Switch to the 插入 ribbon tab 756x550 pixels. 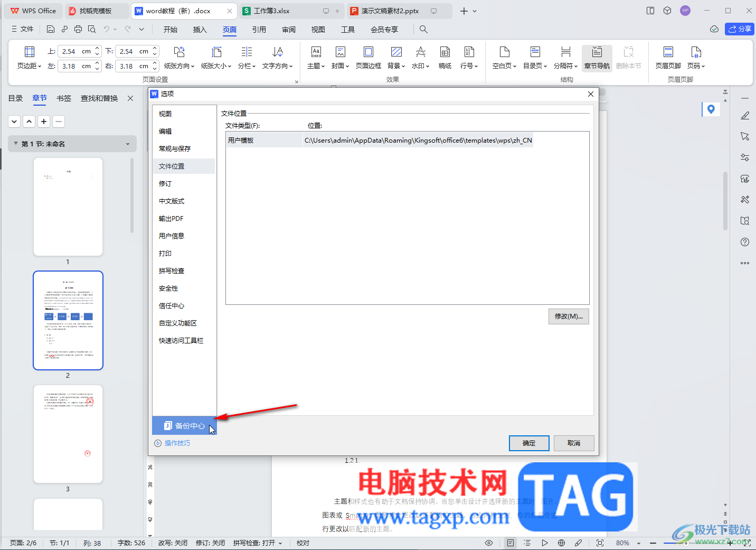coord(200,30)
